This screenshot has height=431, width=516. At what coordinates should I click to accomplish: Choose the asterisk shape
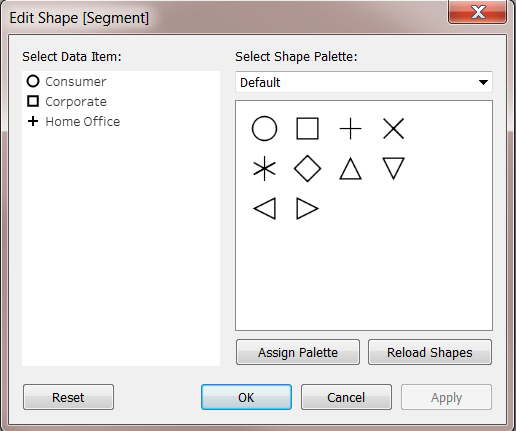(264, 169)
